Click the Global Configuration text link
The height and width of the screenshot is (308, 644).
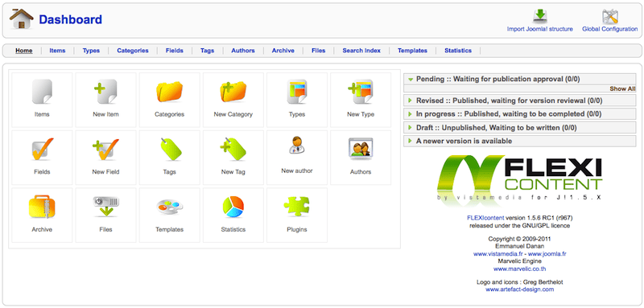[x=610, y=29]
